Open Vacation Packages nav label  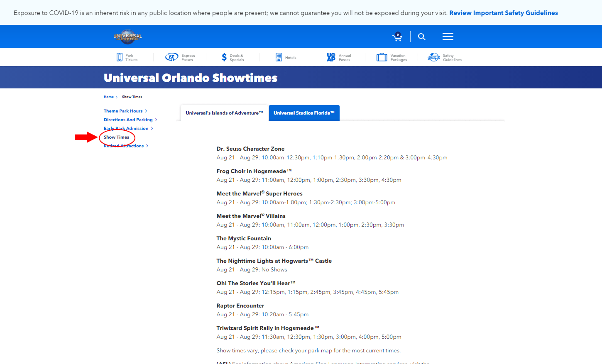click(399, 58)
